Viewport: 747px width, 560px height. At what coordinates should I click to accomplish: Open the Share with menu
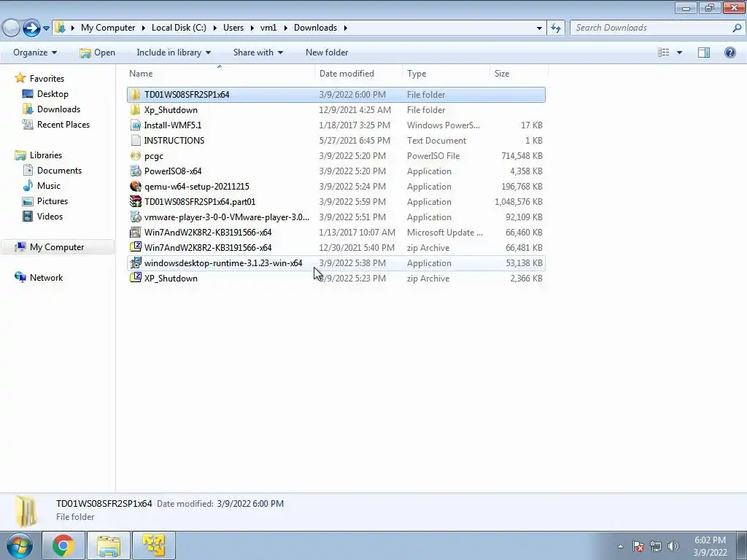coord(258,52)
